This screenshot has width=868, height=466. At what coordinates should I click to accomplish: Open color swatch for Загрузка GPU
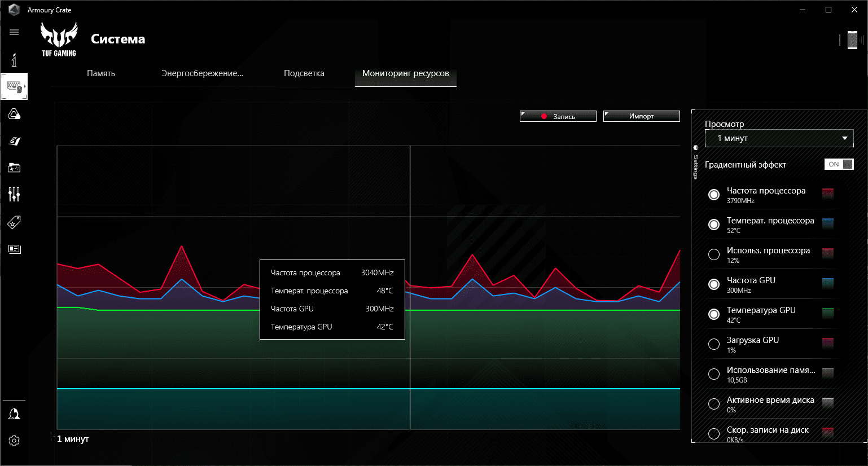(x=828, y=343)
